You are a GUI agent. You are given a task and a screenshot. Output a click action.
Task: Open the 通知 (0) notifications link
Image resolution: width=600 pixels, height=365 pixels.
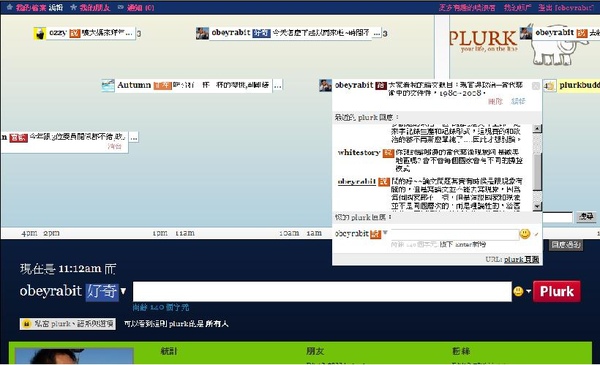pyautogui.click(x=140, y=8)
